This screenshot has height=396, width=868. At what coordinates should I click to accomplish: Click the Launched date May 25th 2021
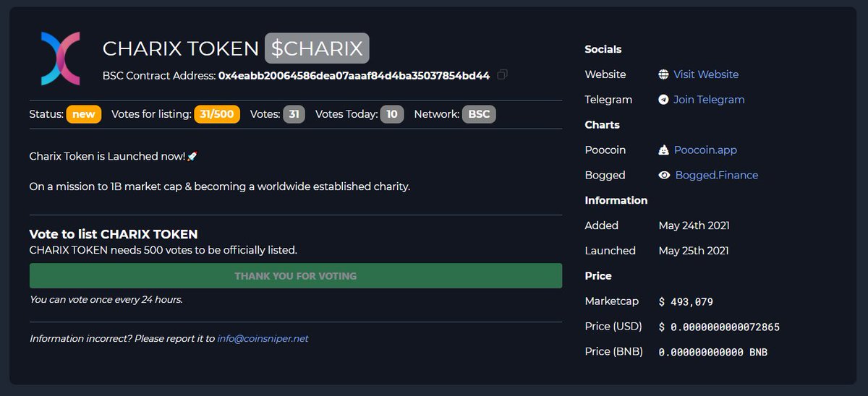[x=694, y=251]
